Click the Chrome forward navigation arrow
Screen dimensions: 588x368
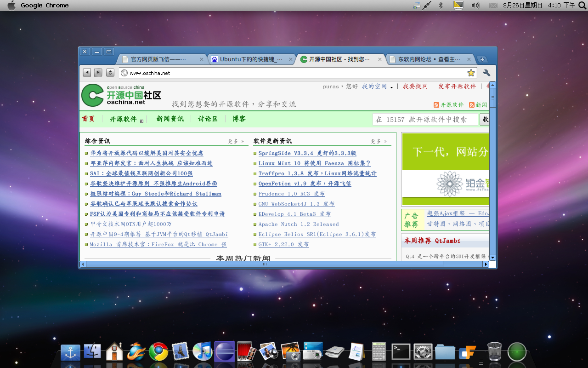(x=98, y=73)
